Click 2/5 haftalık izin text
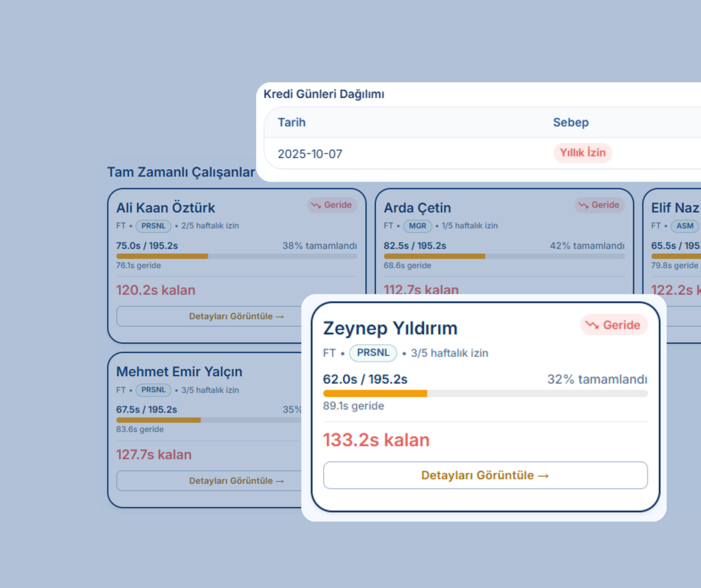The height and width of the screenshot is (588, 701). click(210, 226)
